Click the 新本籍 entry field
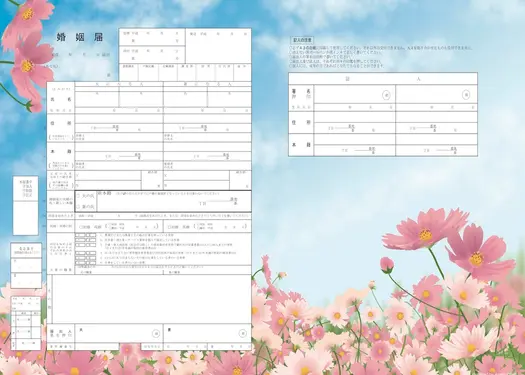 click(174, 201)
